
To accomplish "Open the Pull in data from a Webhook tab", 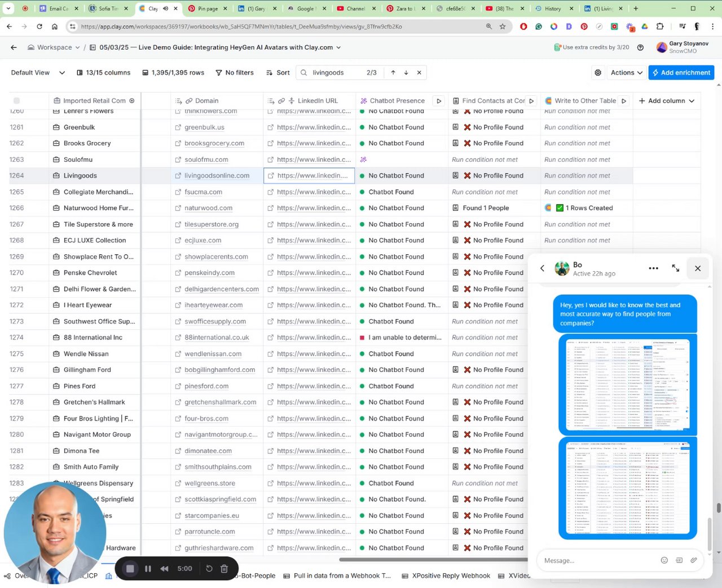I will (x=337, y=576).
